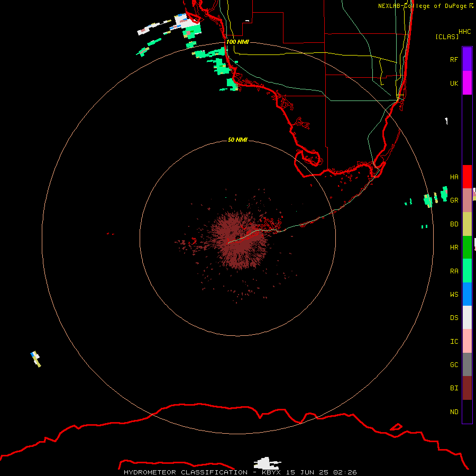Click the HHC product code label
This screenshot has height=476, width=476.
coord(465,32)
